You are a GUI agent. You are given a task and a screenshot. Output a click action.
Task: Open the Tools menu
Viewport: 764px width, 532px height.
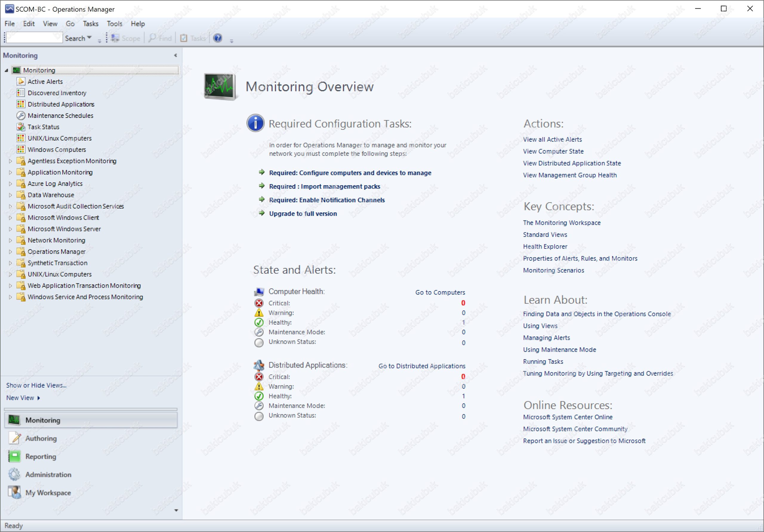click(115, 24)
